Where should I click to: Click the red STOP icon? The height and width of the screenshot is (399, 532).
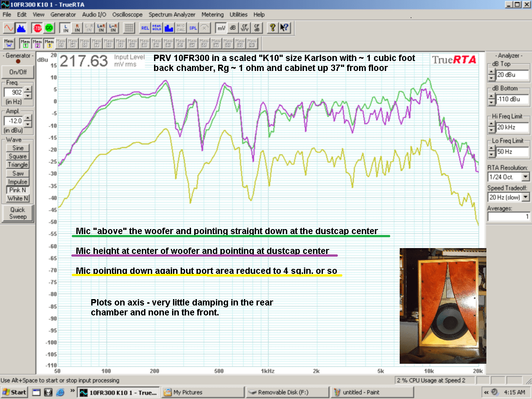click(x=37, y=28)
